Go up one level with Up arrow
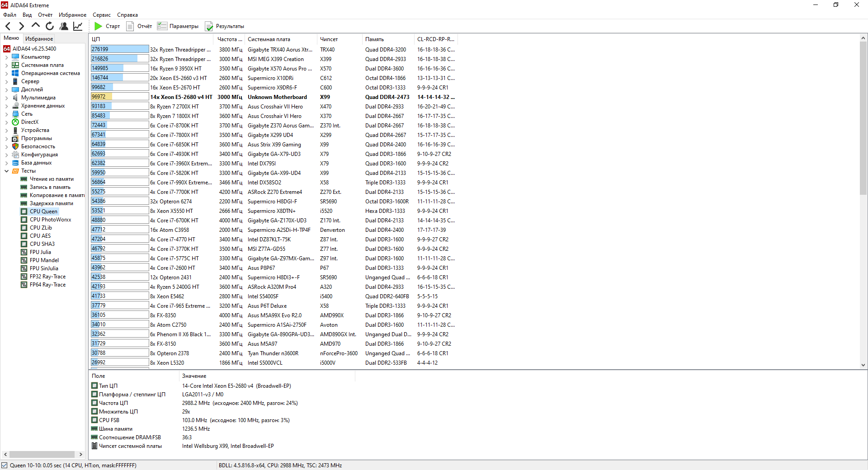This screenshot has width=868, height=470. [36, 26]
